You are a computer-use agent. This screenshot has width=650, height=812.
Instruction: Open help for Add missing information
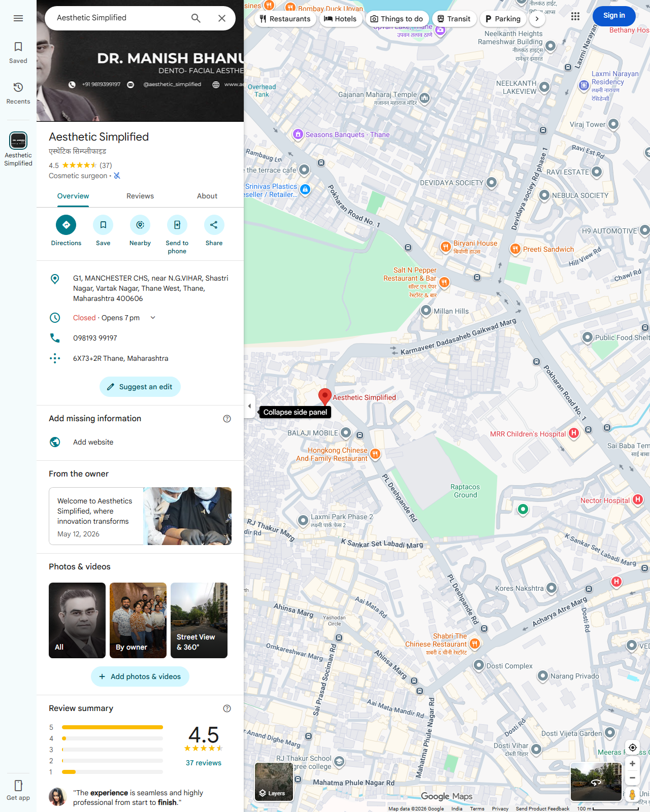(x=227, y=419)
